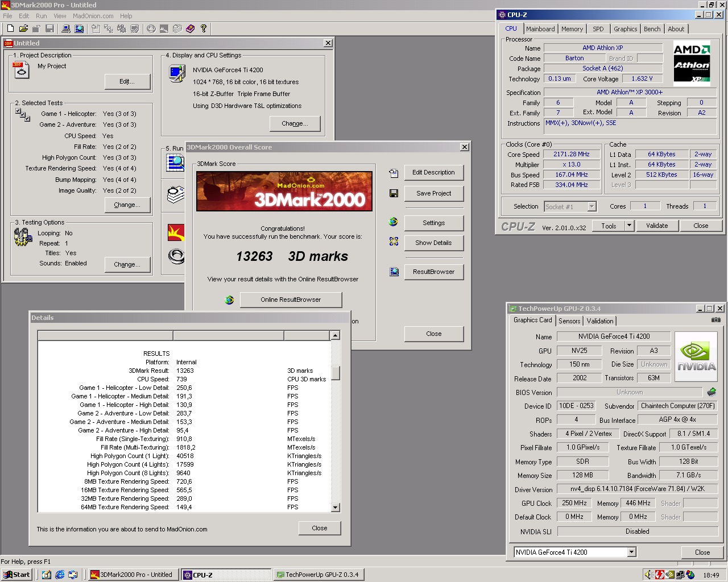Screen dimensions: 728x582
Task: Click the globe icon beside Online ResultBrowser
Action: (x=229, y=300)
